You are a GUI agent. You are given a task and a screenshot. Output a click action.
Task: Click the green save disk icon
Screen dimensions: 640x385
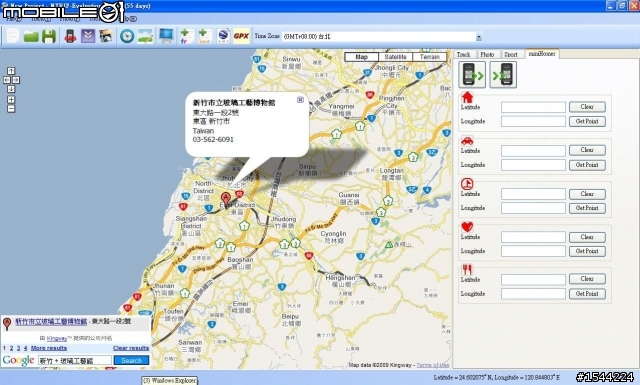tap(49, 36)
